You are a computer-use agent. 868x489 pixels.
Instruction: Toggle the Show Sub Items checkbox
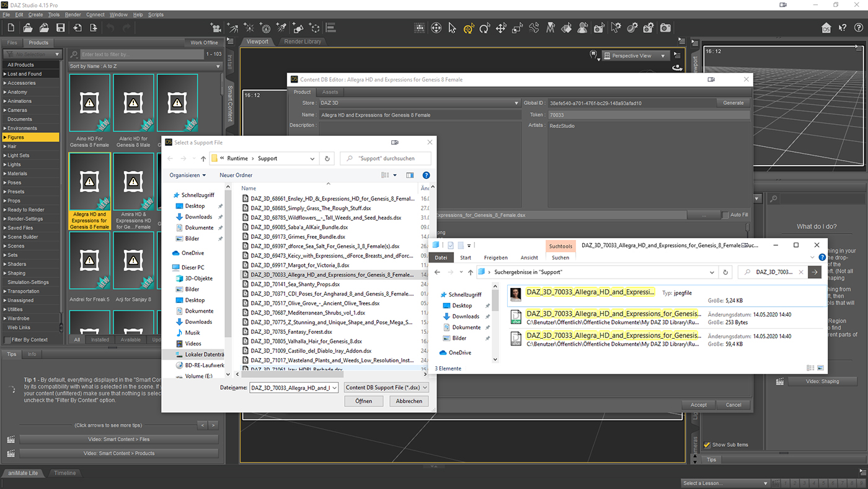[x=707, y=444]
